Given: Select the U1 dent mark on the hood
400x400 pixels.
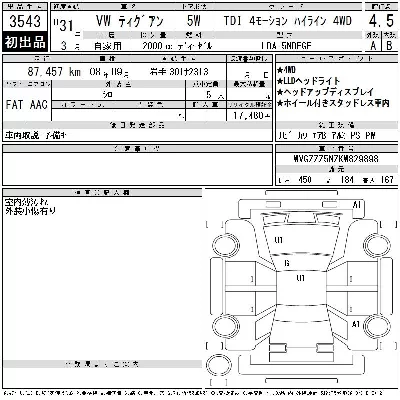Looking at the screenshot, I should point(279,240).
